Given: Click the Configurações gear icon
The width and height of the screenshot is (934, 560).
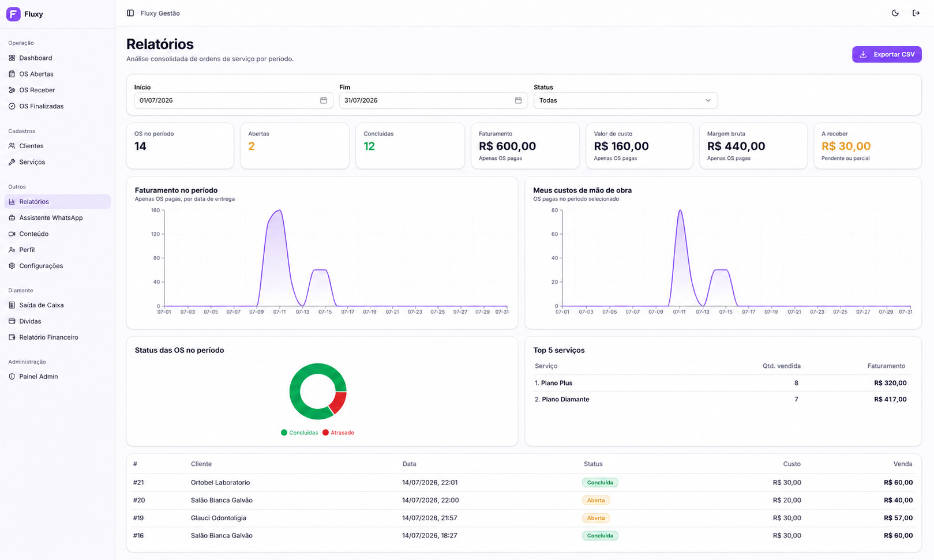Looking at the screenshot, I should pyautogui.click(x=12, y=266).
